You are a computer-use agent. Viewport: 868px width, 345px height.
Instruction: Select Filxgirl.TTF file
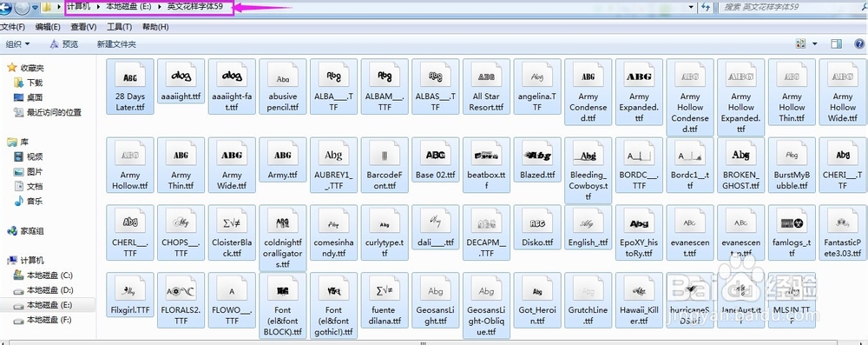coord(130,295)
